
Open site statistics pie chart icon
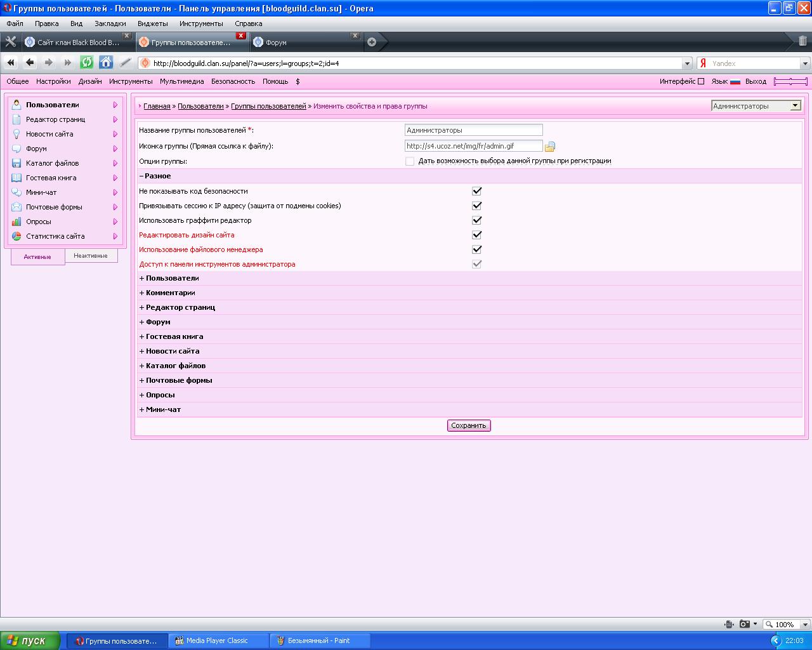pyautogui.click(x=16, y=236)
